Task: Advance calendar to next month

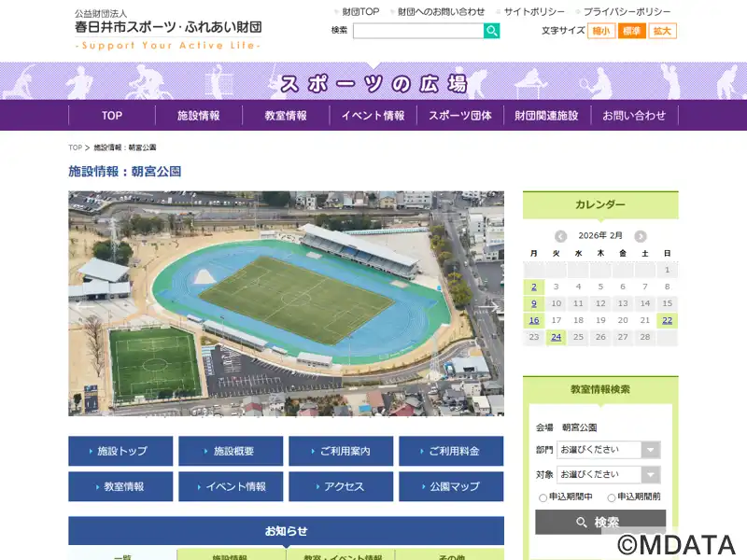Action: (641, 236)
